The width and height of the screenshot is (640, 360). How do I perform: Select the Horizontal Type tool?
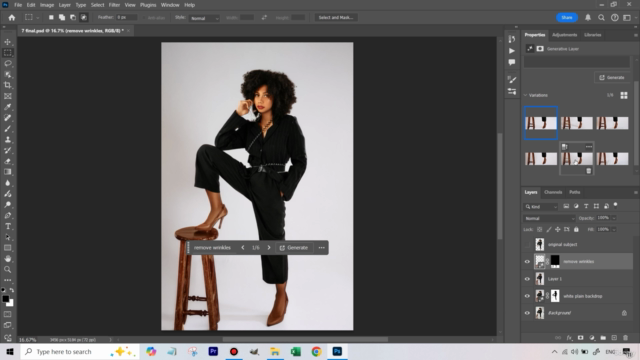click(8, 226)
